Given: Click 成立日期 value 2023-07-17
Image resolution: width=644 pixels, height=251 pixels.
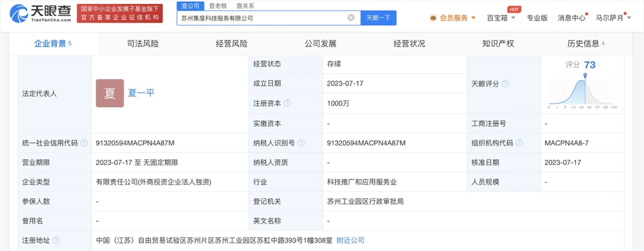Looking at the screenshot, I should tap(345, 84).
